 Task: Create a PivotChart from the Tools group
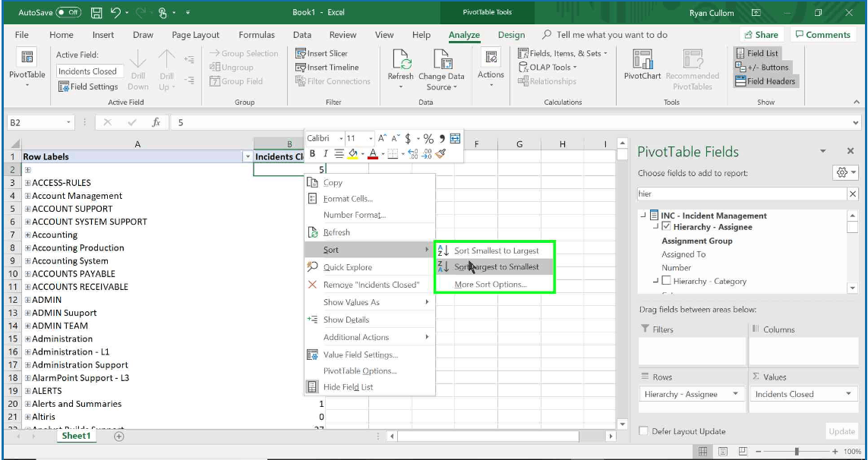[642, 65]
